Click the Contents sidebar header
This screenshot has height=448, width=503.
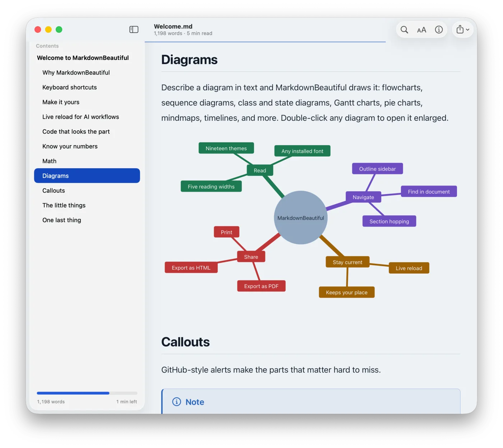[x=47, y=46]
